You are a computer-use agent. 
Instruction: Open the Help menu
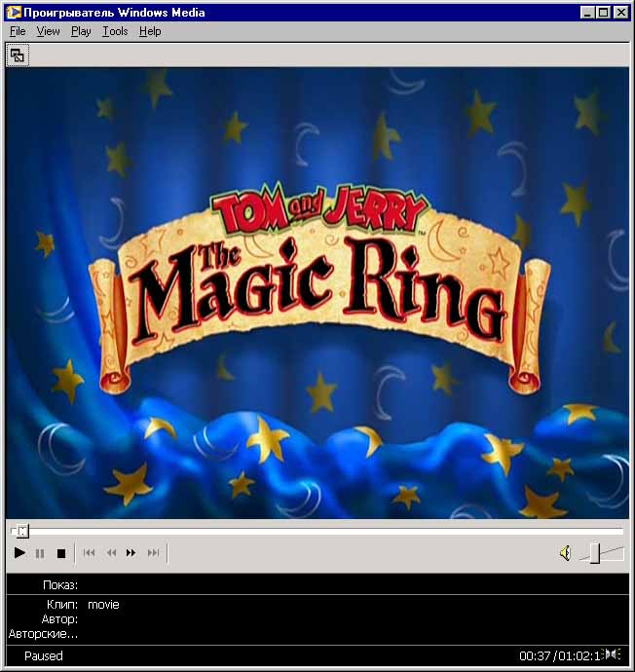click(x=150, y=31)
